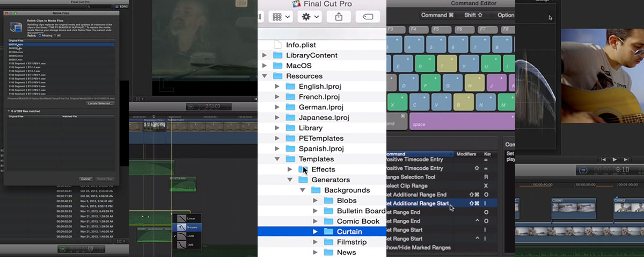Image resolution: width=644 pixels, height=257 pixels.
Task: Click Cancel in Relink Files dialog
Action: (86, 179)
